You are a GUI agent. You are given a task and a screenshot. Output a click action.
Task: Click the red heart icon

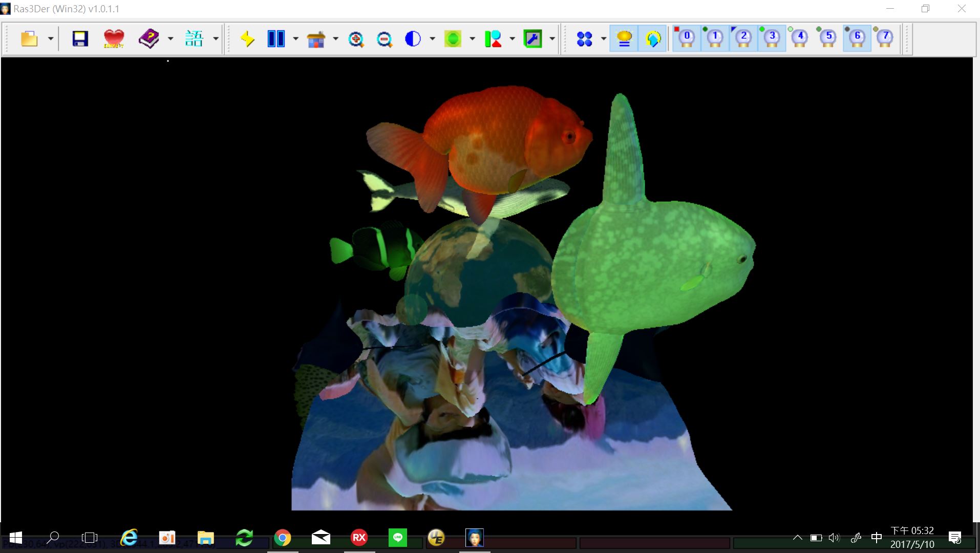click(x=114, y=39)
